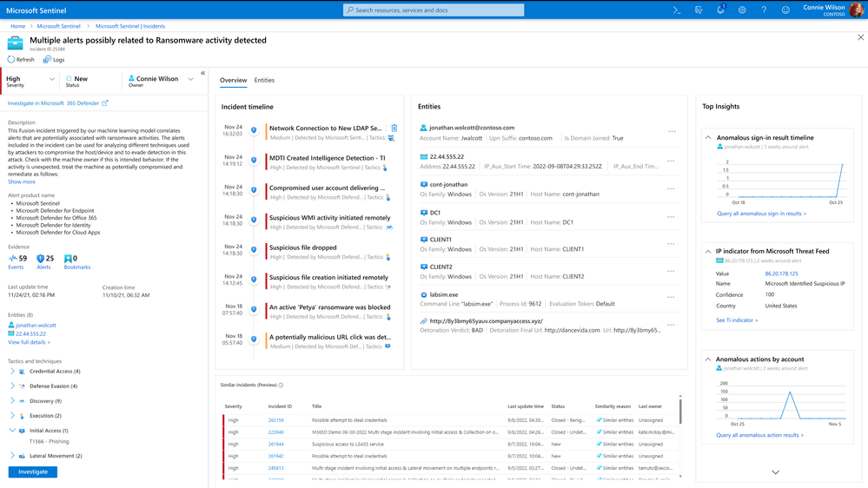Click the Refresh icon button

point(11,59)
